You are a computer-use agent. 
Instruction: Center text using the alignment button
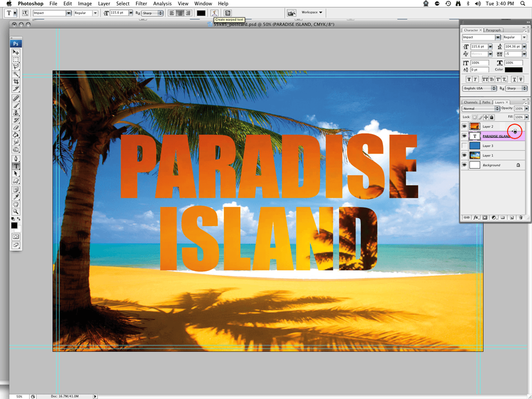click(x=180, y=13)
